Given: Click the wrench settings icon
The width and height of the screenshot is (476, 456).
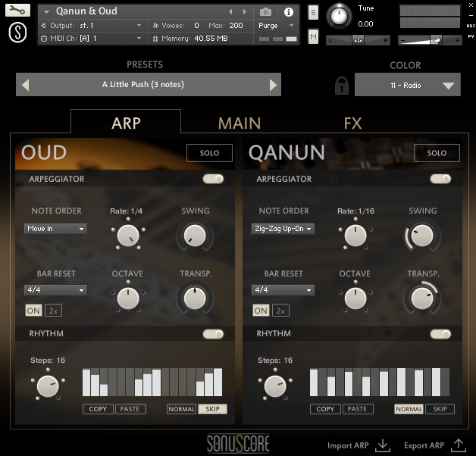Looking at the screenshot, I should (18, 11).
